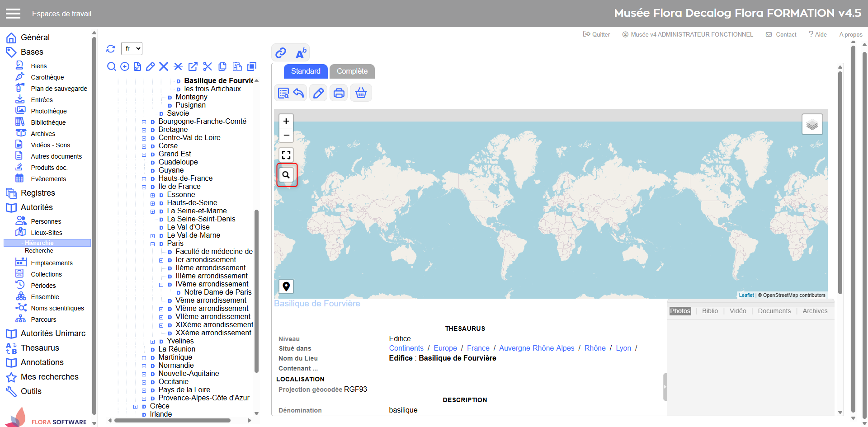Add record to basket
The image size is (868, 427).
pyautogui.click(x=361, y=93)
